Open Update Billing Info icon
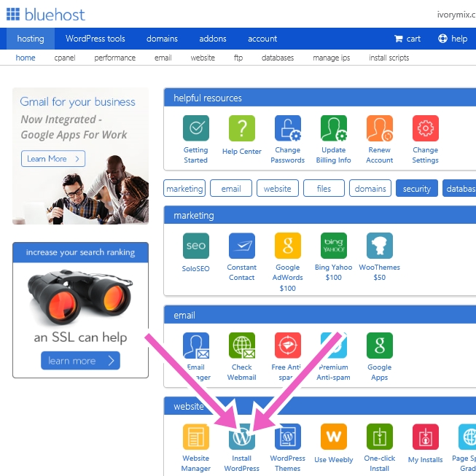Screen dimensions: 476x476 (334, 128)
